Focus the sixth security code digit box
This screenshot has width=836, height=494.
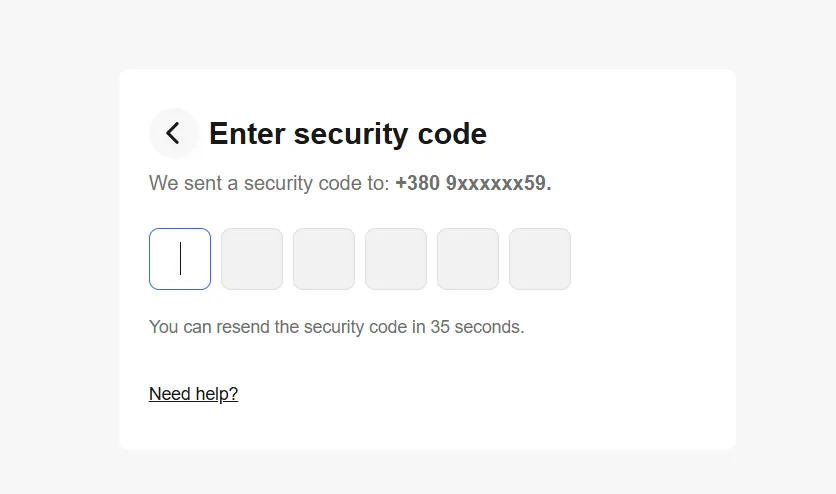[x=540, y=259]
